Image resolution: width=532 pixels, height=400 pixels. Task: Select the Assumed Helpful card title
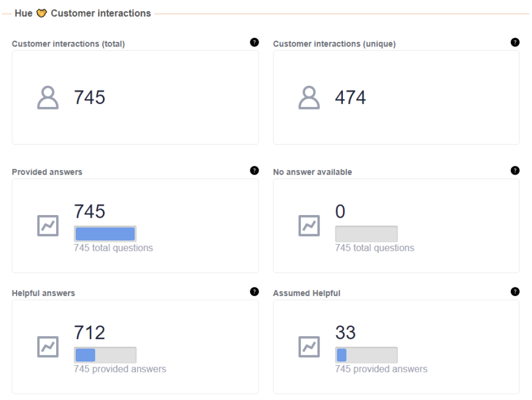pos(307,293)
